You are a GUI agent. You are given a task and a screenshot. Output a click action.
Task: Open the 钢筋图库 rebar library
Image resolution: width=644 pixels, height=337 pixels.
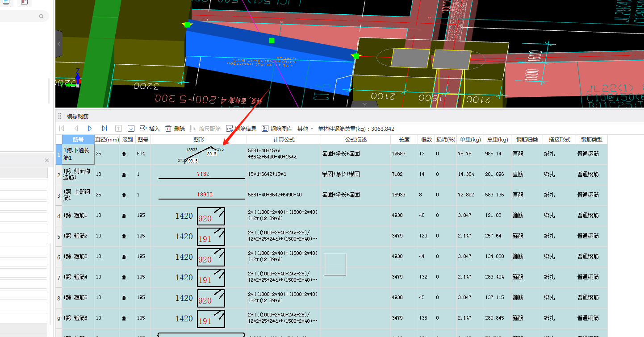point(277,129)
